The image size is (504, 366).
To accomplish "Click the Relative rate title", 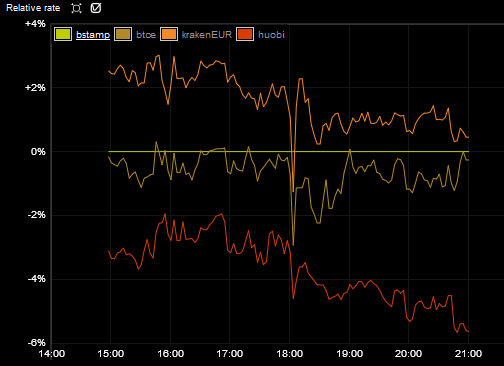I will coord(33,8).
